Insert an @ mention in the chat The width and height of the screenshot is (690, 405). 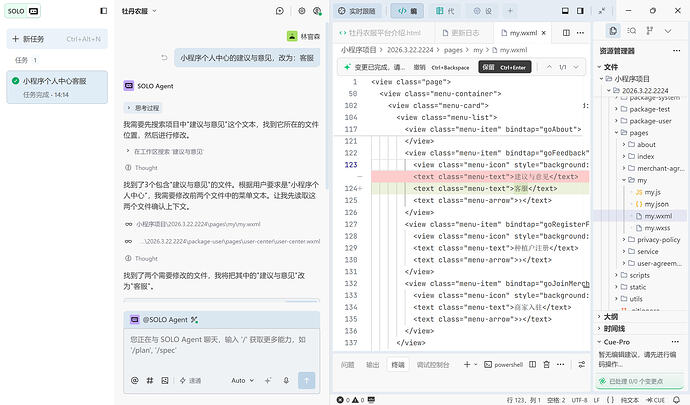135,380
